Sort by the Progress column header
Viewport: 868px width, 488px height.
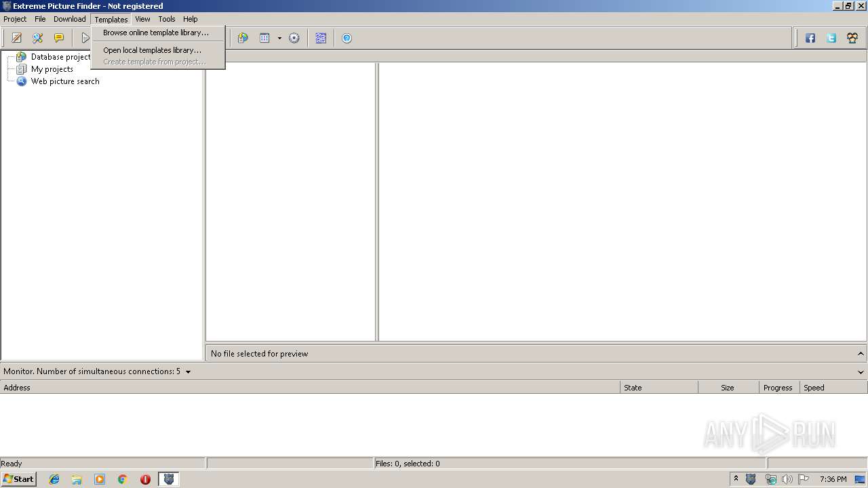point(778,388)
